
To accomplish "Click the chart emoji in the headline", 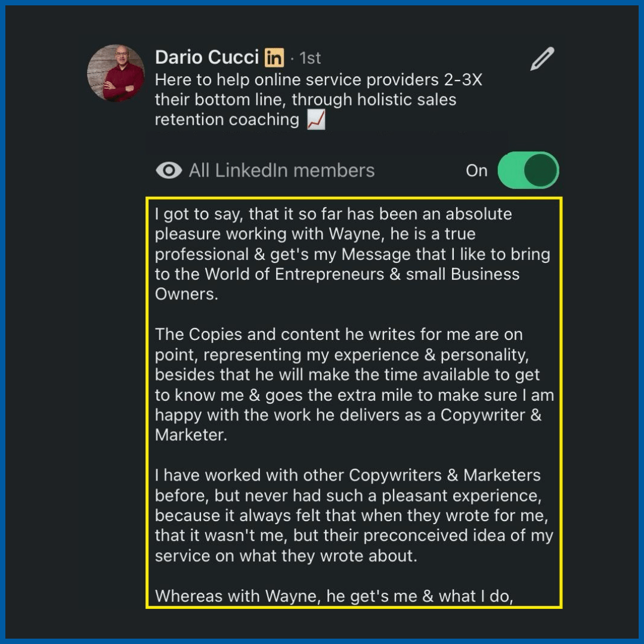I will pos(316,119).
